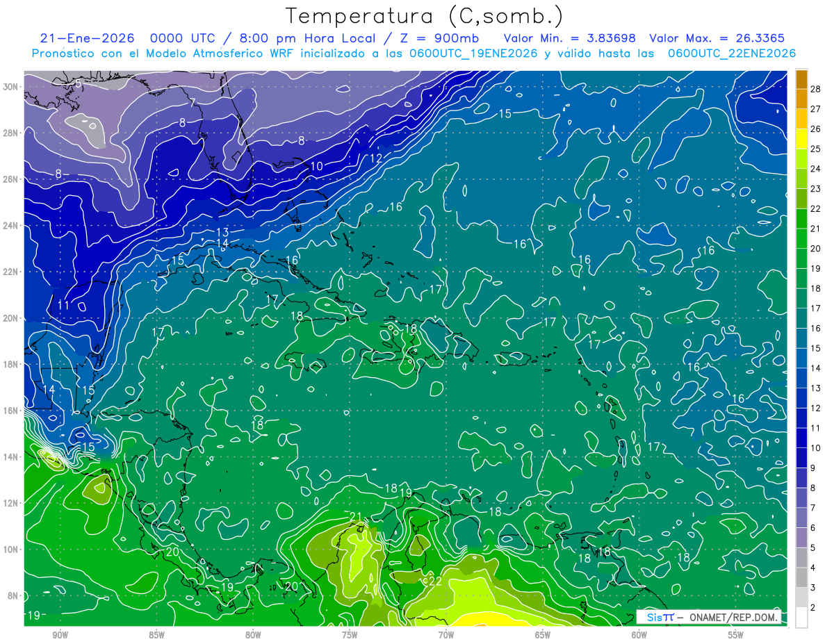Click the 18N latitude label
The image size is (834, 644).
point(11,364)
